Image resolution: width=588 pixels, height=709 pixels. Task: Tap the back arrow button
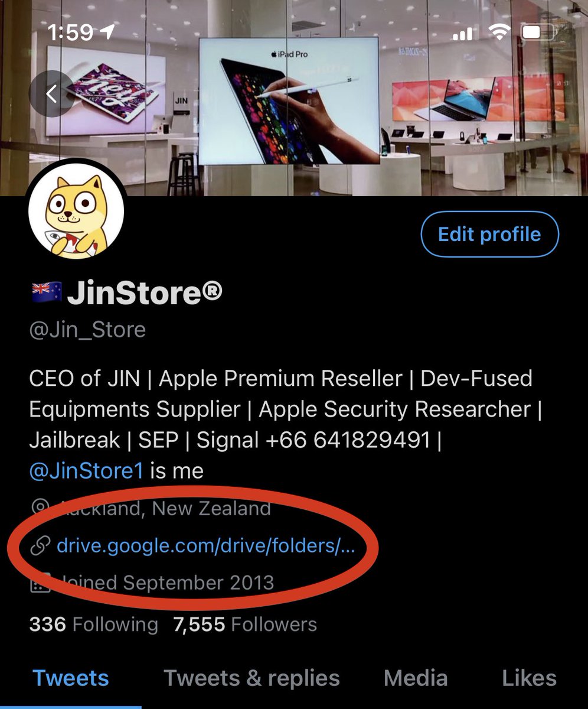51,93
